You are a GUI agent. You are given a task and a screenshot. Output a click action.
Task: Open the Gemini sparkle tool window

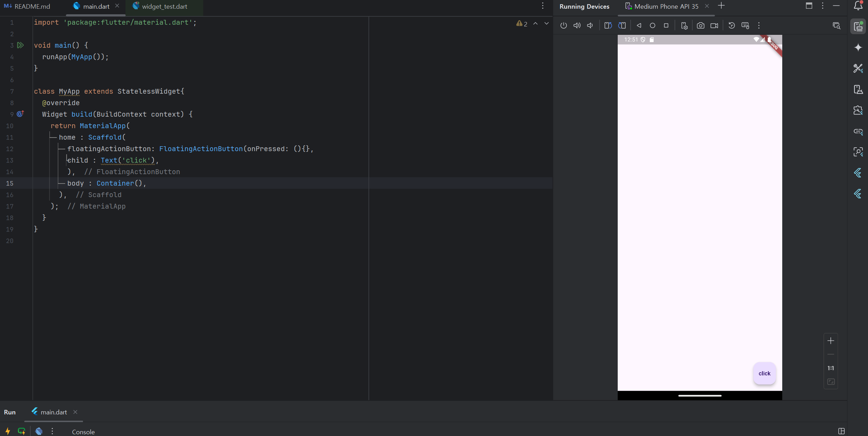pyautogui.click(x=858, y=47)
